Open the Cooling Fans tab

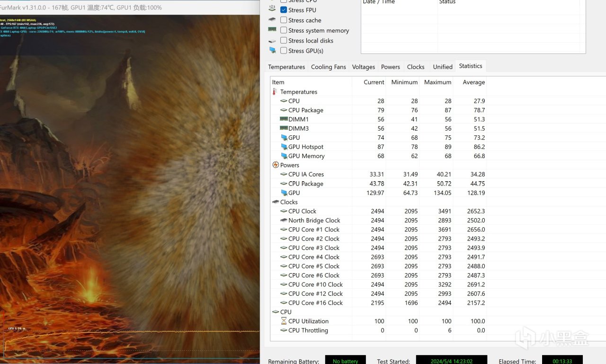[x=329, y=67]
